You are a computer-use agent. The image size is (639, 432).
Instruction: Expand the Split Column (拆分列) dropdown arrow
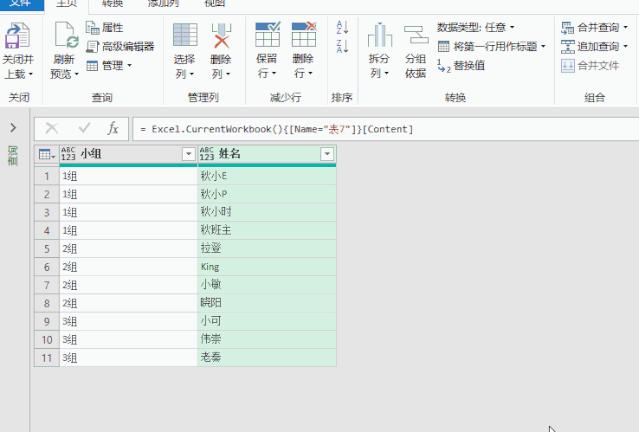coord(386,74)
